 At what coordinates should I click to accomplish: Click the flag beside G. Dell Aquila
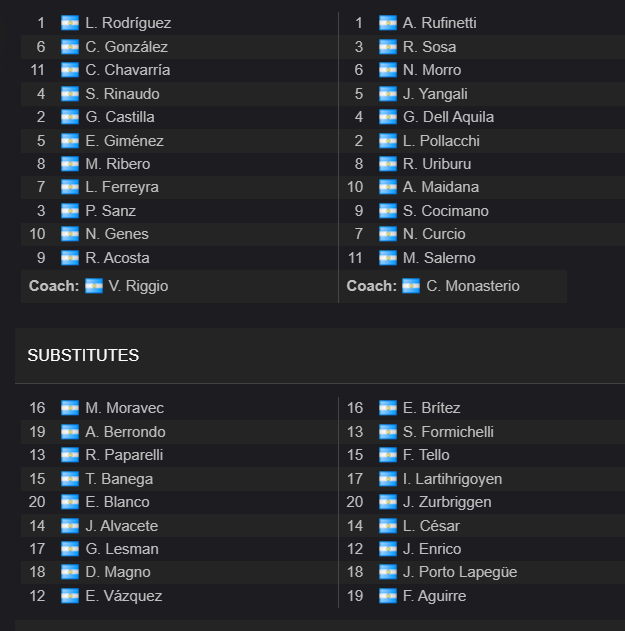pyautogui.click(x=388, y=117)
